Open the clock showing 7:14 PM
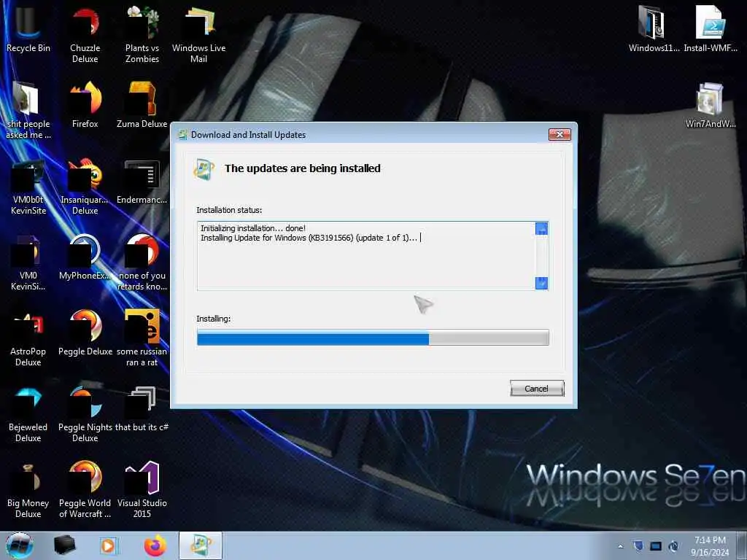The image size is (747, 560). coord(710,546)
